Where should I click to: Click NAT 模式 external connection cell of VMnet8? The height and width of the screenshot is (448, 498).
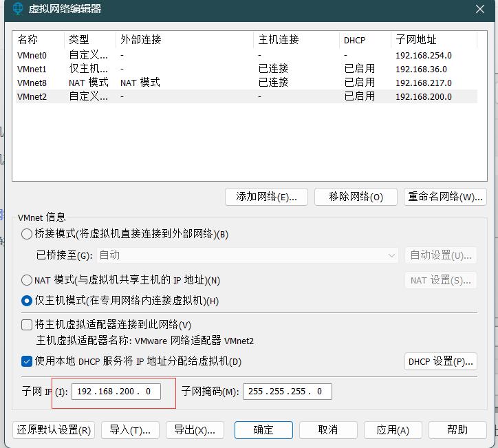click(140, 83)
